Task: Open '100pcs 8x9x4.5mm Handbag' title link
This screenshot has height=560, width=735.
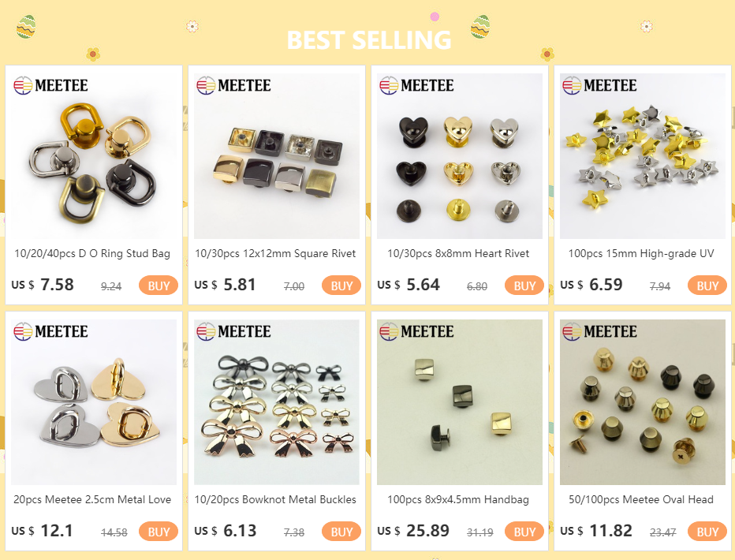Action: [458, 499]
